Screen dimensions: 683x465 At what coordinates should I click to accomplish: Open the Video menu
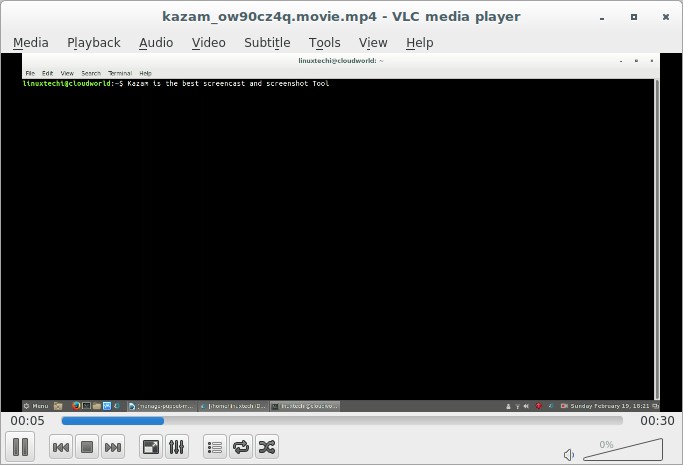coord(209,43)
